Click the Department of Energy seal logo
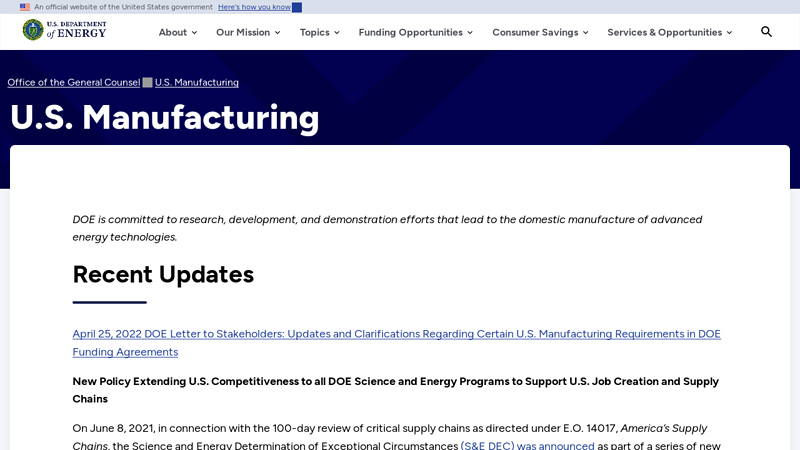The height and width of the screenshot is (450, 800). click(33, 30)
